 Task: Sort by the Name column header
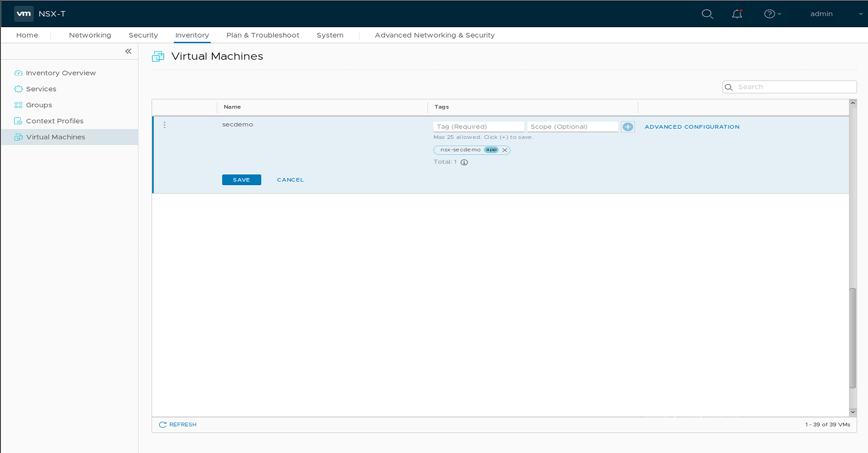(232, 107)
